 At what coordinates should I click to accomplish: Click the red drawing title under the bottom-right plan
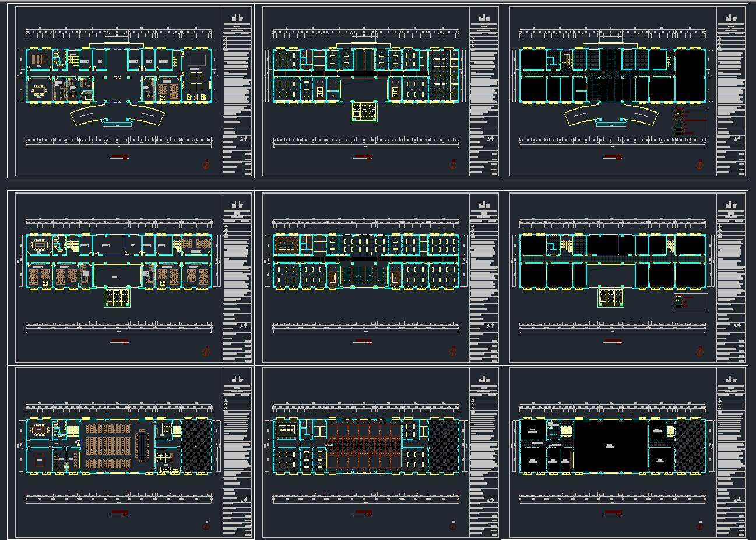613,513
